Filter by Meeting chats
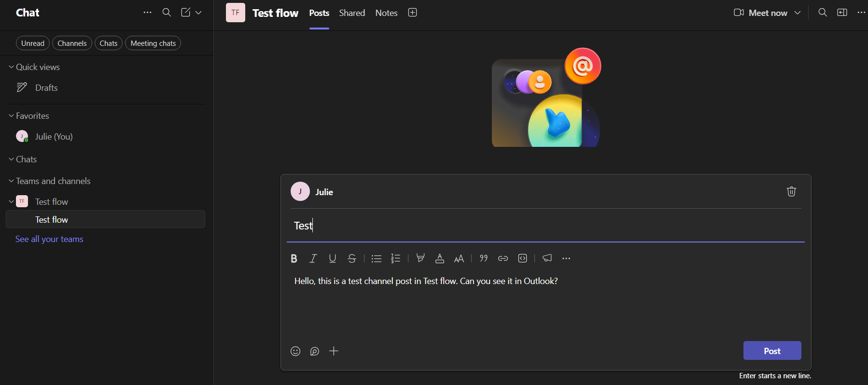The width and height of the screenshot is (868, 385). coord(153,43)
